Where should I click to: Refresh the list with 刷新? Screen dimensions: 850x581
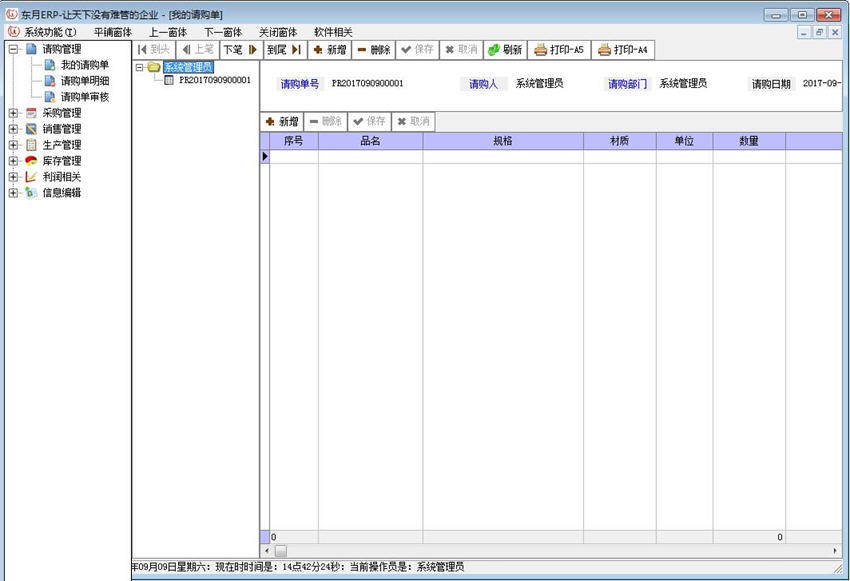(x=505, y=50)
